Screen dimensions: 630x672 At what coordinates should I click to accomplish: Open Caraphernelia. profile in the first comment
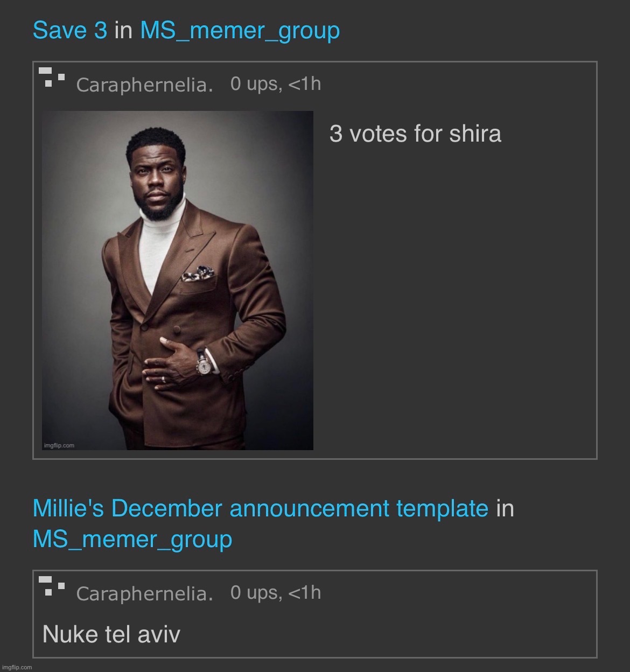[x=145, y=85]
